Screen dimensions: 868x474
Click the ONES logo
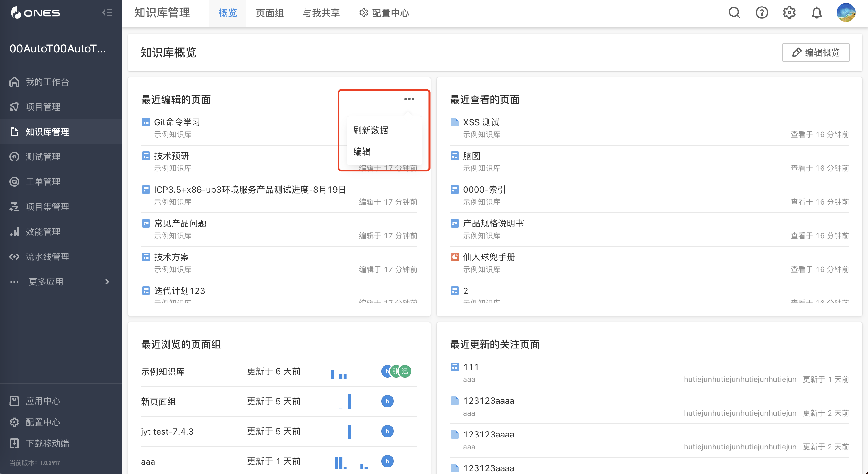click(x=35, y=13)
